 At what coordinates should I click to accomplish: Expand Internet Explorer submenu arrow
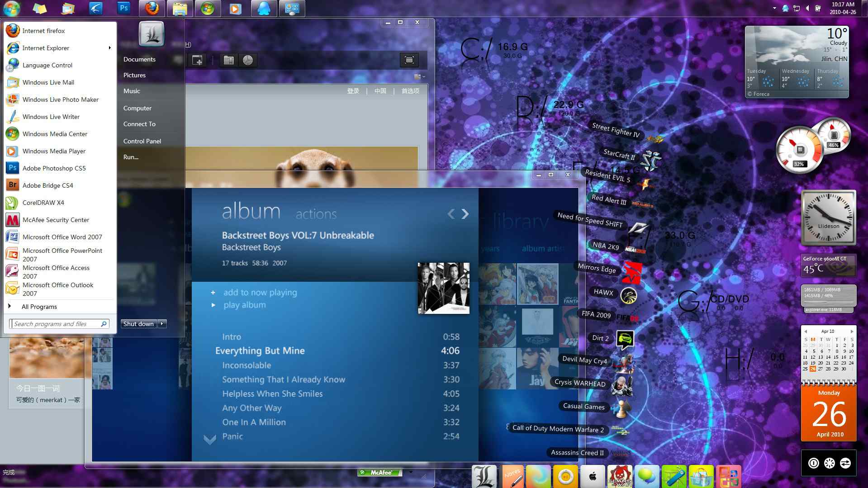pos(109,48)
